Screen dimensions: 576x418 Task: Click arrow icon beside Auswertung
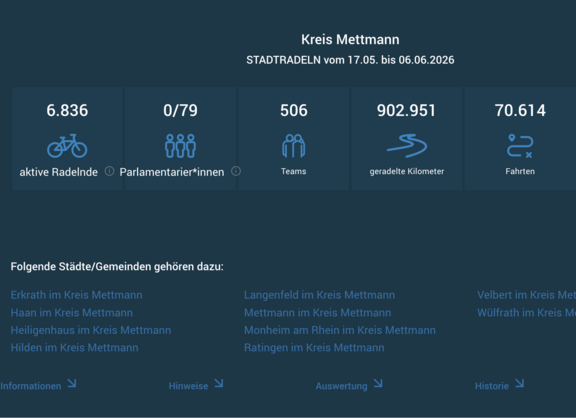[x=378, y=383]
